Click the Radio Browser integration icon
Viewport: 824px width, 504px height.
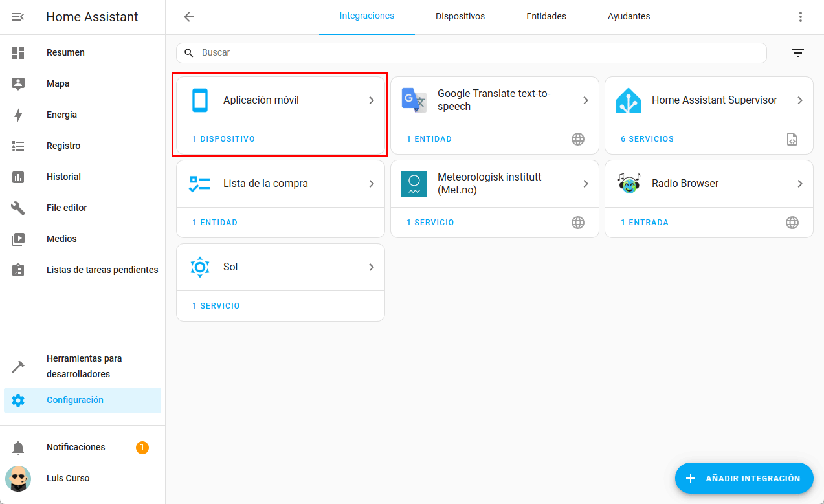629,184
